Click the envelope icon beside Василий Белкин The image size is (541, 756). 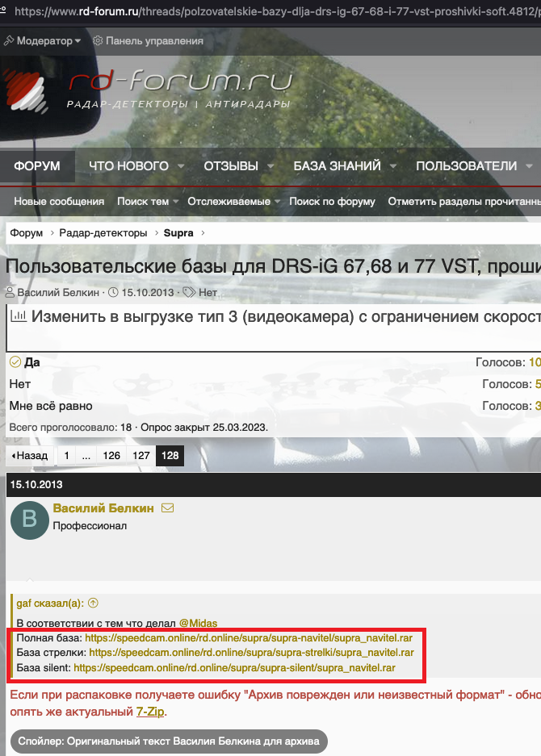point(168,508)
